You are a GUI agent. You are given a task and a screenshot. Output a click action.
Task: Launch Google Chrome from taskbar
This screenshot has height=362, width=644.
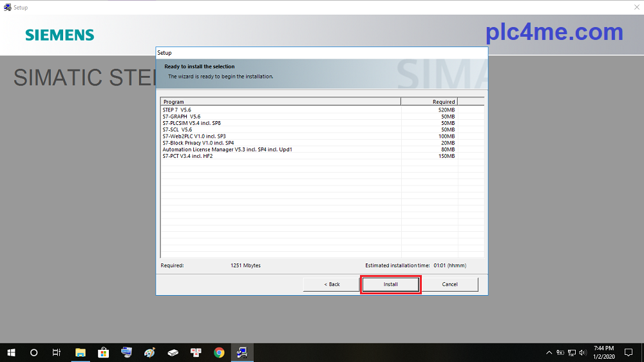[x=219, y=352]
